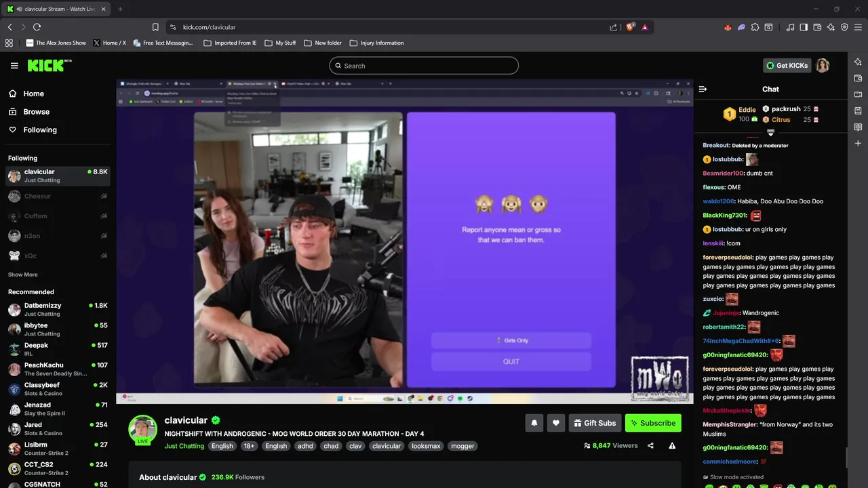Open the clavicular channel in Following list
Screen dimensions: 868x488
click(x=58, y=176)
